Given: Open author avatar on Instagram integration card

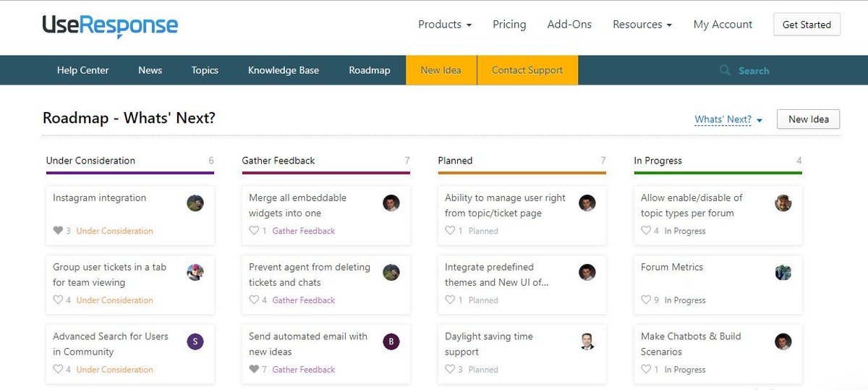Looking at the screenshot, I should (x=195, y=203).
